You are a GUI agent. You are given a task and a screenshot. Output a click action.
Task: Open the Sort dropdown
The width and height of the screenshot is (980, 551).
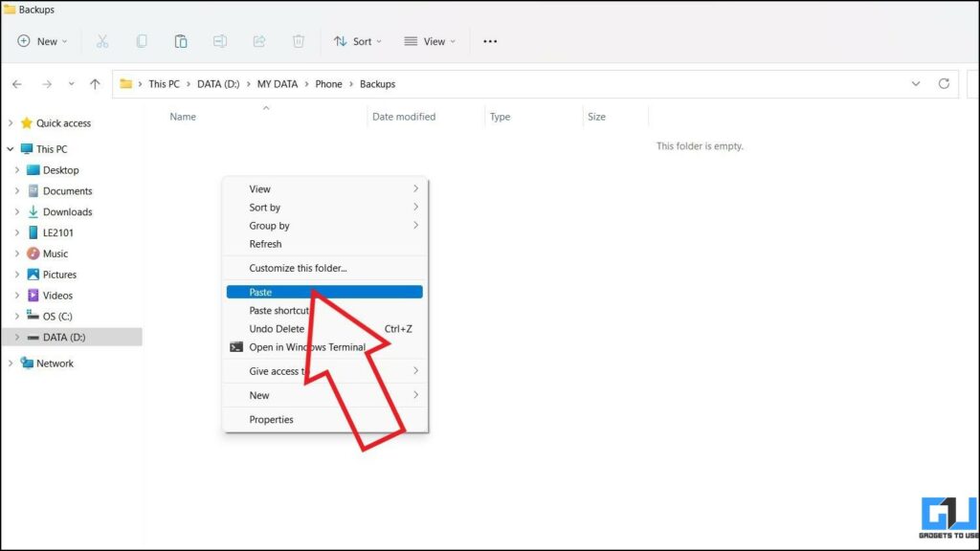pyautogui.click(x=359, y=41)
